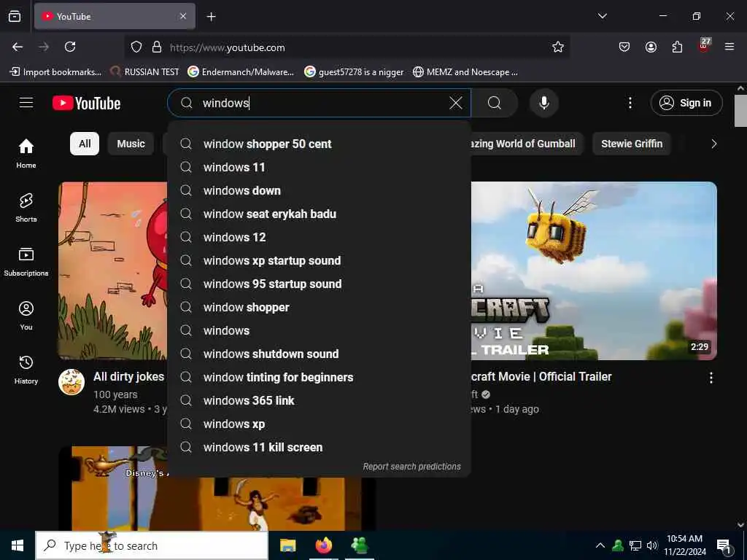Open File Explorer from taskbar
The image size is (747, 560).
tap(287, 545)
